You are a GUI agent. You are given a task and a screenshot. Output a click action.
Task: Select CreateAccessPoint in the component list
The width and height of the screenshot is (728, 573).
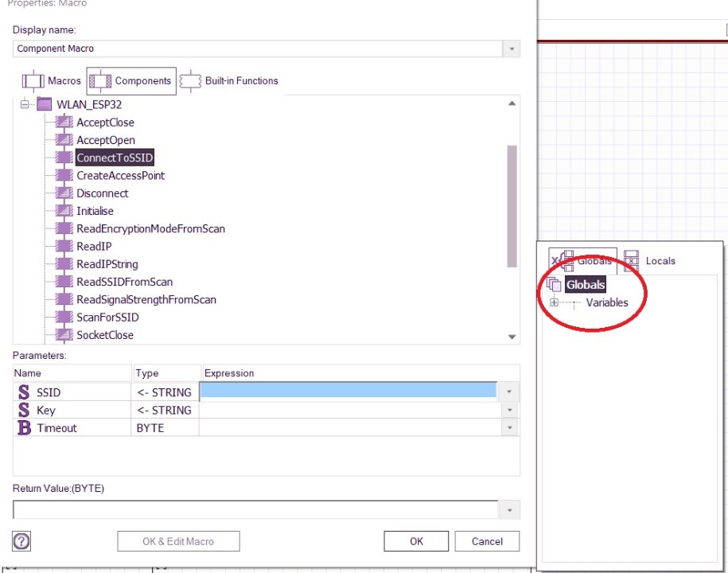[x=120, y=176]
